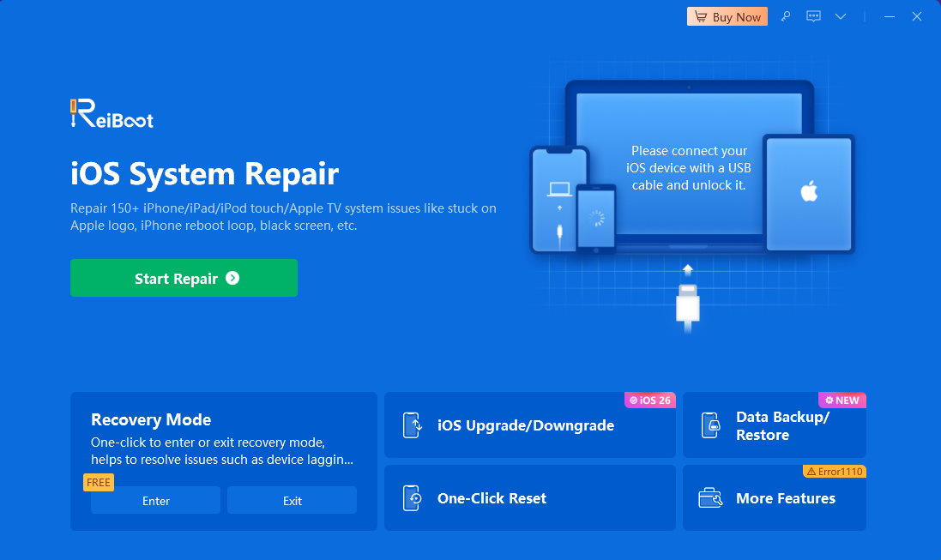Click Exit to leave recovery mode
The width and height of the screenshot is (941, 560).
(292, 501)
